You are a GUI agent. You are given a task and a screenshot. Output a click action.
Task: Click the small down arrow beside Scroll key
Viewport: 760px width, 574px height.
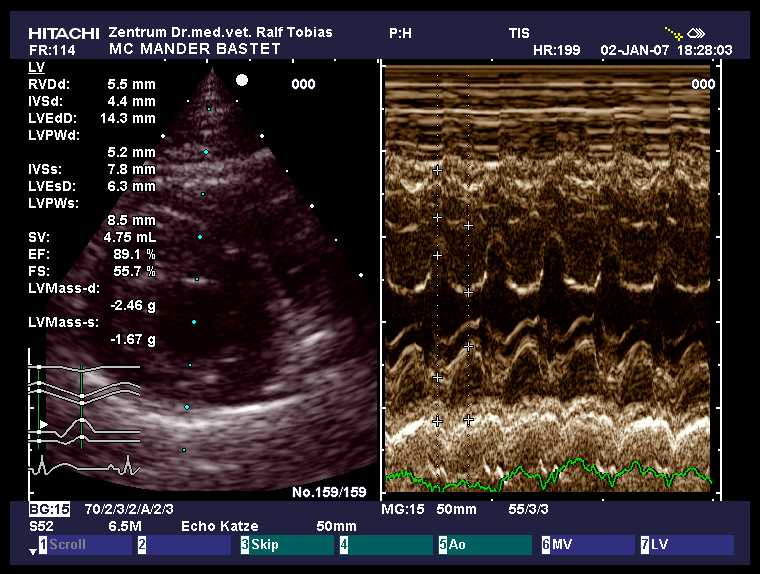(x=32, y=550)
